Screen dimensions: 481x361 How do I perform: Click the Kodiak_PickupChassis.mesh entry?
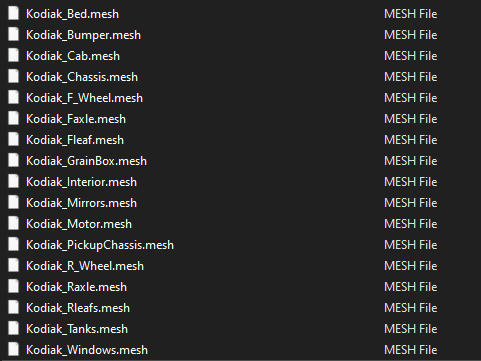(100, 245)
